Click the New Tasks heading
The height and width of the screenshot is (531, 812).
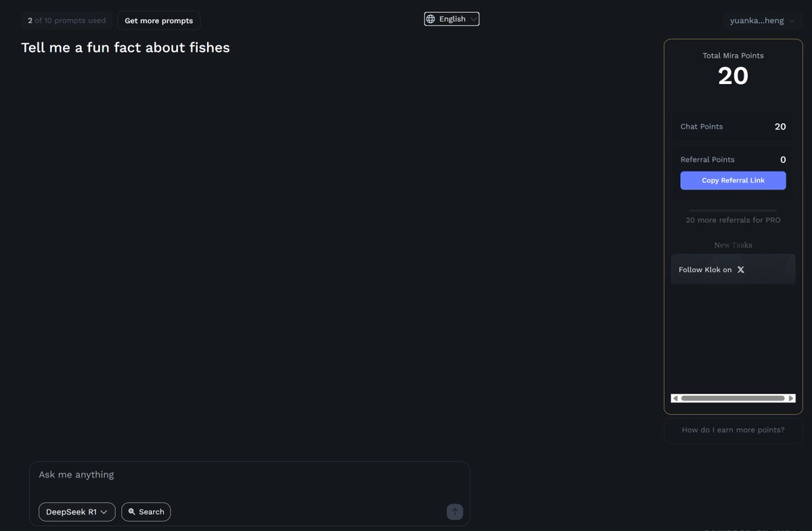pyautogui.click(x=733, y=245)
